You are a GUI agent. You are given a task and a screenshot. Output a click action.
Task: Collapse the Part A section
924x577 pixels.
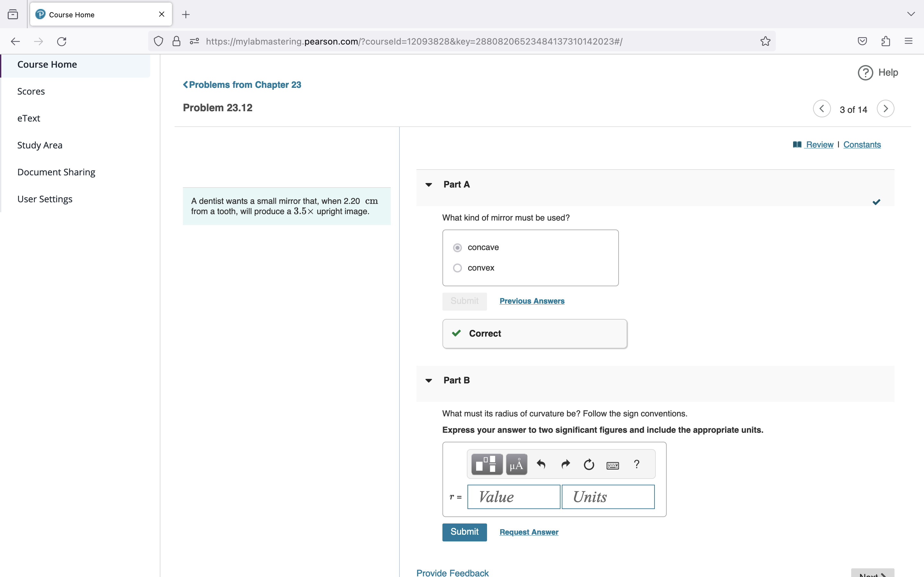click(x=428, y=185)
